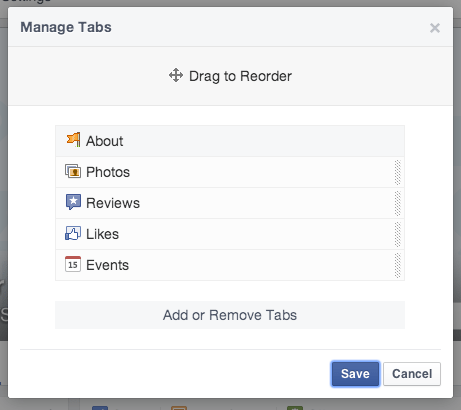Click the Likes thumbs-up icon
Image resolution: width=461 pixels, height=410 pixels.
tap(73, 233)
